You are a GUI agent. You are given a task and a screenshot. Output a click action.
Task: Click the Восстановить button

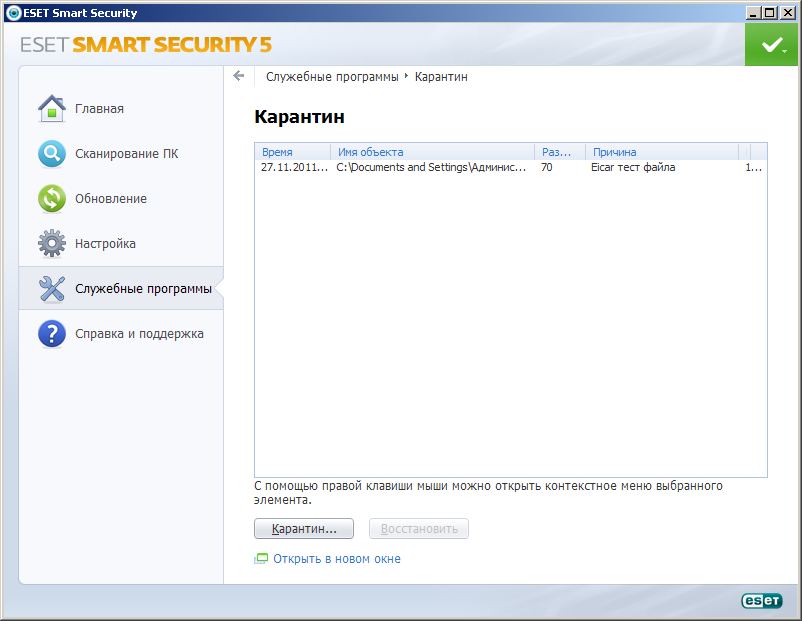click(419, 528)
